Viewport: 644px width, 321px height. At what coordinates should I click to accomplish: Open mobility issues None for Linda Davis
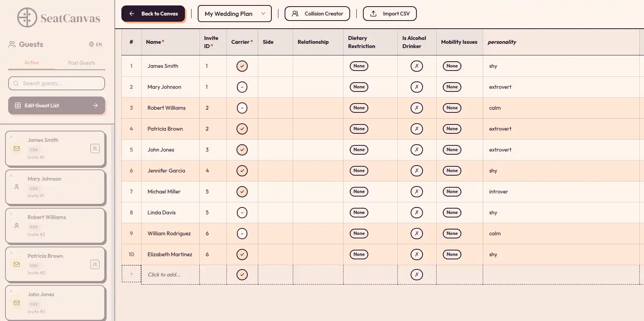tap(452, 212)
